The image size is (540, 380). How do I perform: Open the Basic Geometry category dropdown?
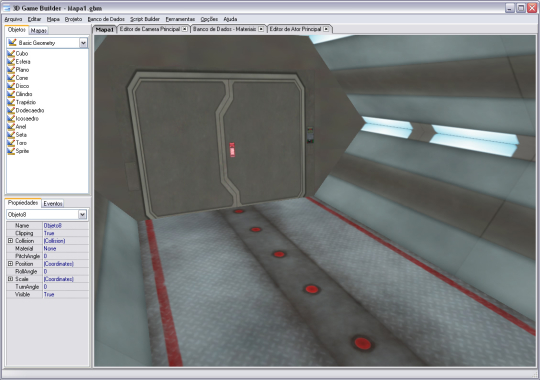pyautogui.click(x=83, y=43)
